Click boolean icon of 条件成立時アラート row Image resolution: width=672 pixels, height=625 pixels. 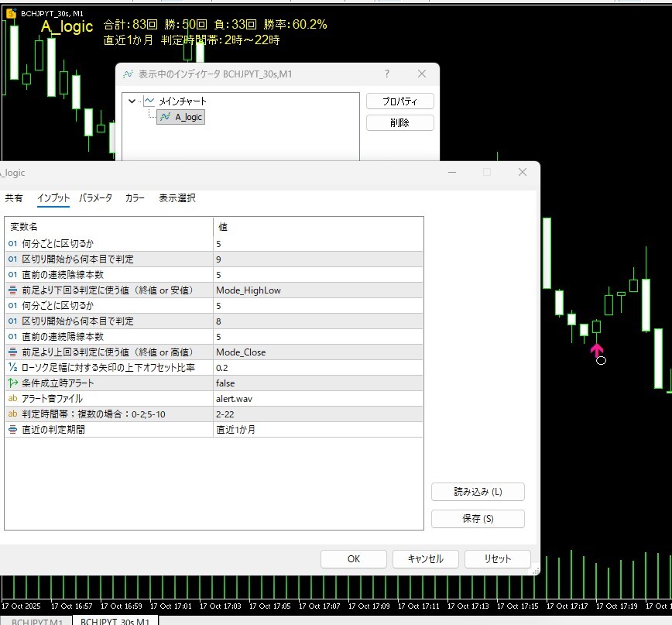coord(13,383)
